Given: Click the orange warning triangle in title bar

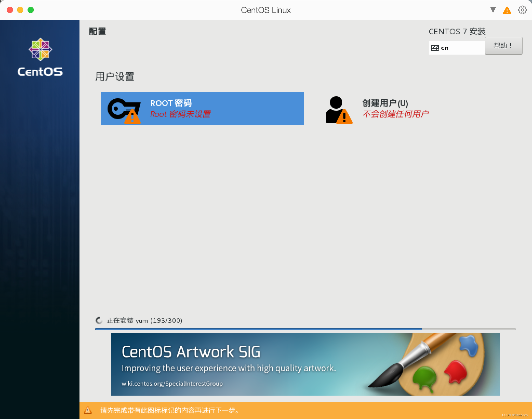Looking at the screenshot, I should click(x=507, y=10).
